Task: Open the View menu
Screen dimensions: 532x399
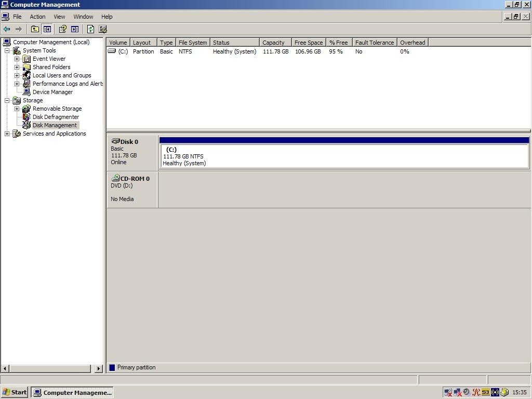Action: tap(59, 17)
